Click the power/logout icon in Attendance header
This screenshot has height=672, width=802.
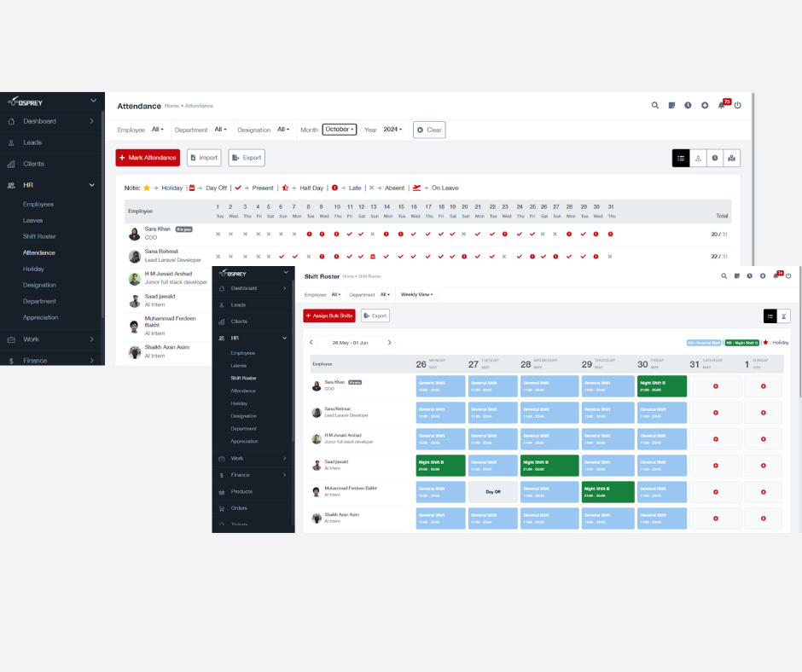tap(738, 106)
